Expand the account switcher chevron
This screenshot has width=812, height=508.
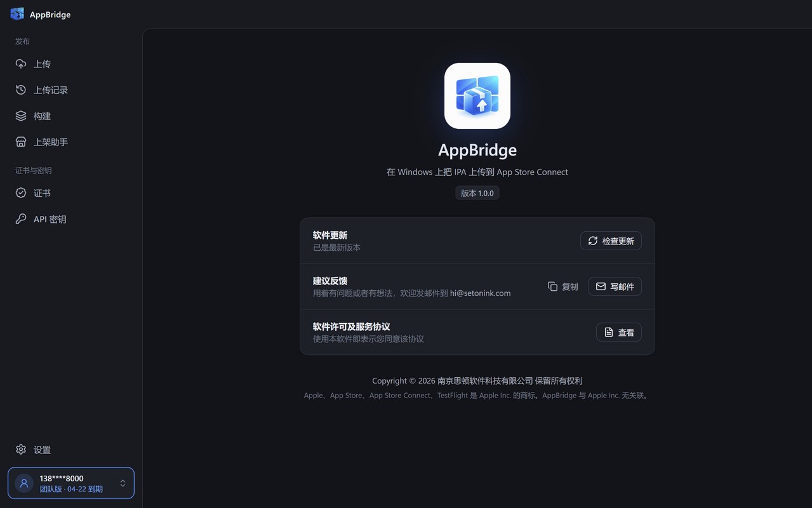(123, 483)
